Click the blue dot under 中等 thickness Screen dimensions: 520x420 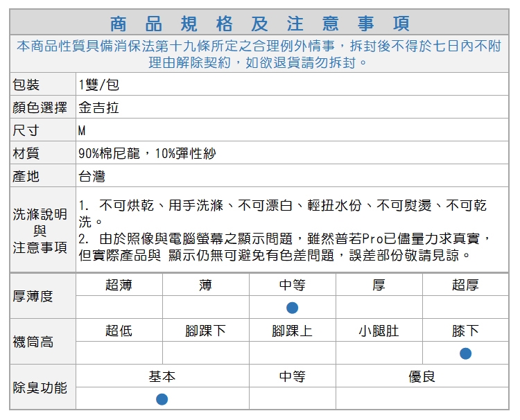(x=292, y=307)
